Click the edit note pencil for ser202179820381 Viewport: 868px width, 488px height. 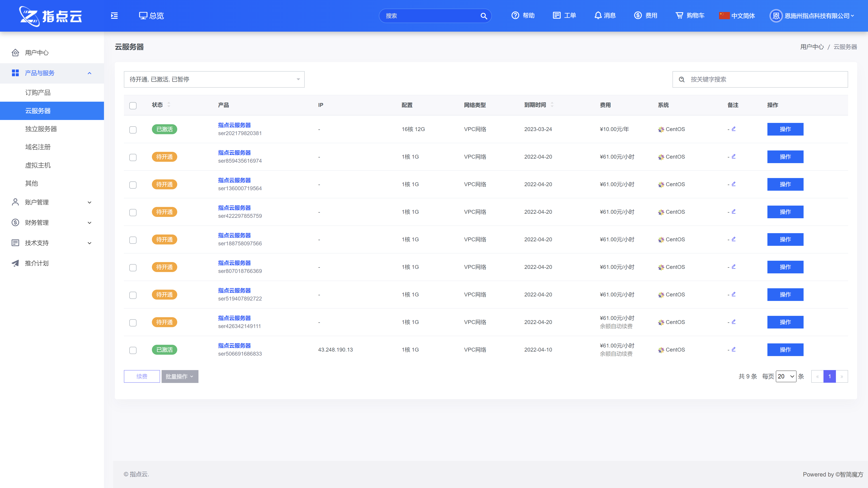point(734,129)
